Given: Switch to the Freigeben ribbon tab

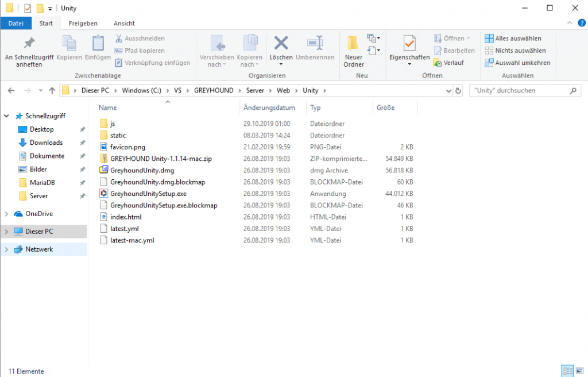Looking at the screenshot, I should 83,24.
